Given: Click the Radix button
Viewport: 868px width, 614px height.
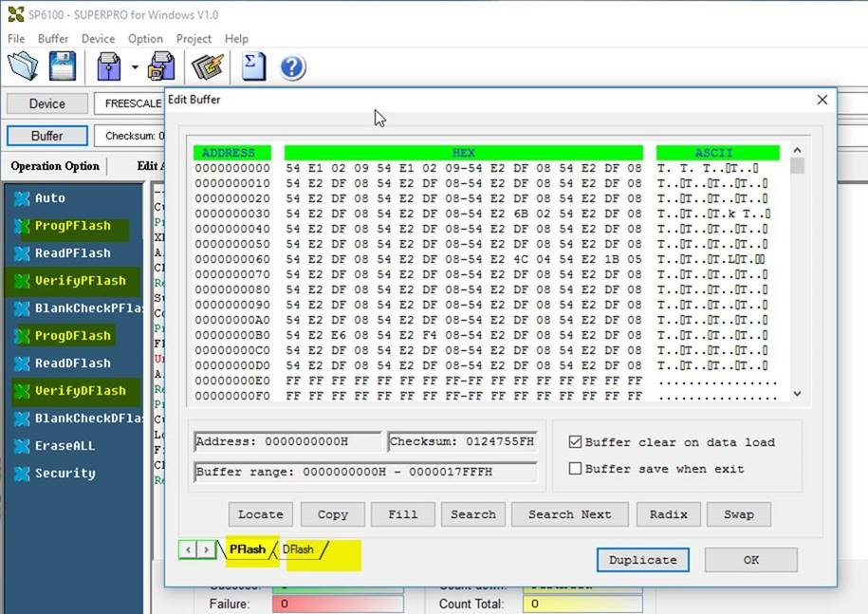Looking at the screenshot, I should pyautogui.click(x=668, y=514).
